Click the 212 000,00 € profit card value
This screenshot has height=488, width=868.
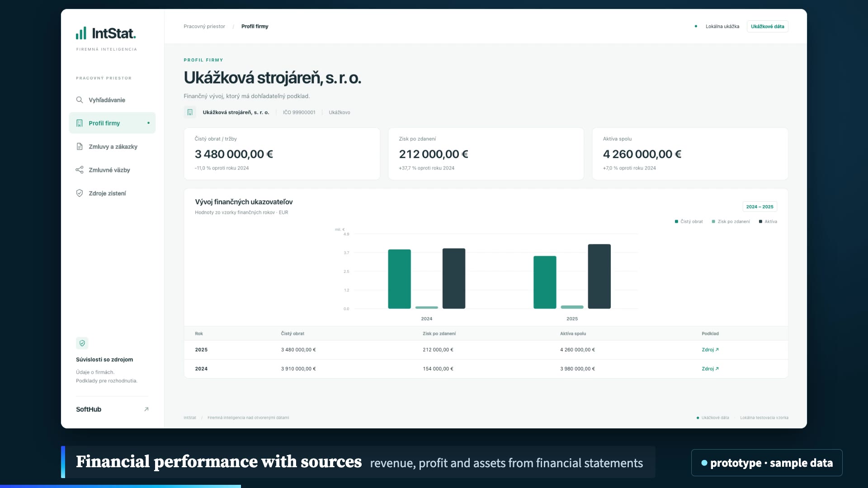434,154
